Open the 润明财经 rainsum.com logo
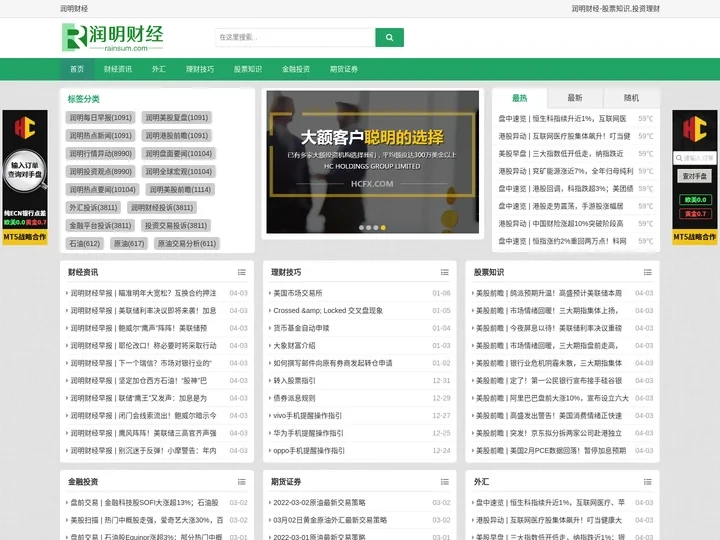 click(x=112, y=38)
